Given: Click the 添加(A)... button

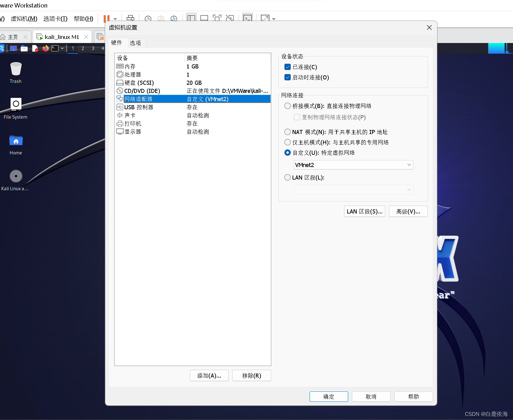Looking at the screenshot, I should [x=209, y=375].
